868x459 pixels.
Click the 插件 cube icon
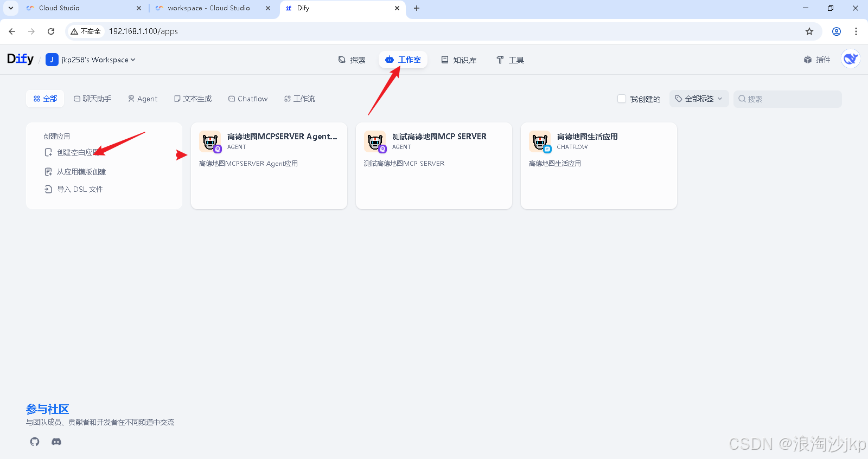pos(808,60)
